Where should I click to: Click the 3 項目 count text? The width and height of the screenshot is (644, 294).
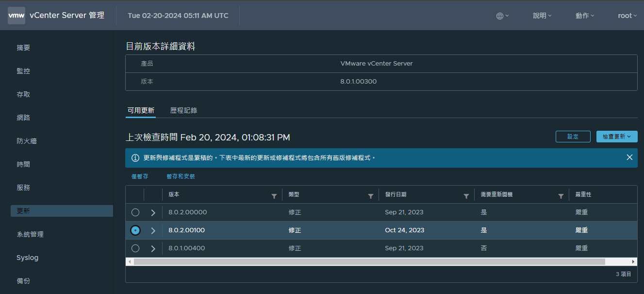tap(624, 274)
